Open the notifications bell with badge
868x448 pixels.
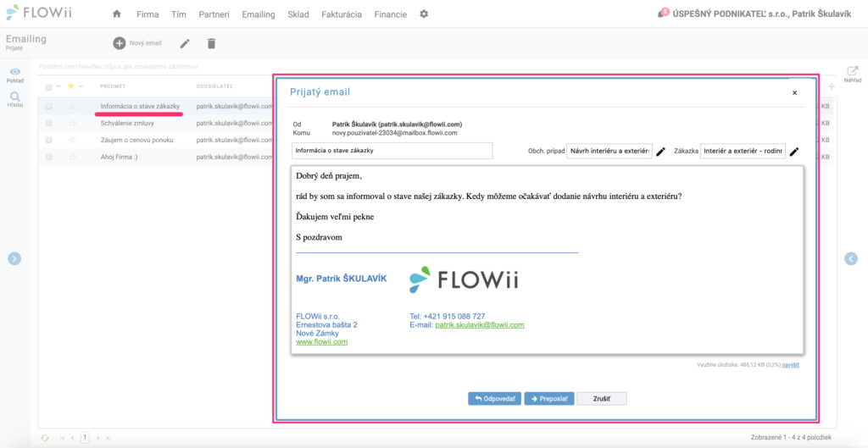(x=661, y=14)
